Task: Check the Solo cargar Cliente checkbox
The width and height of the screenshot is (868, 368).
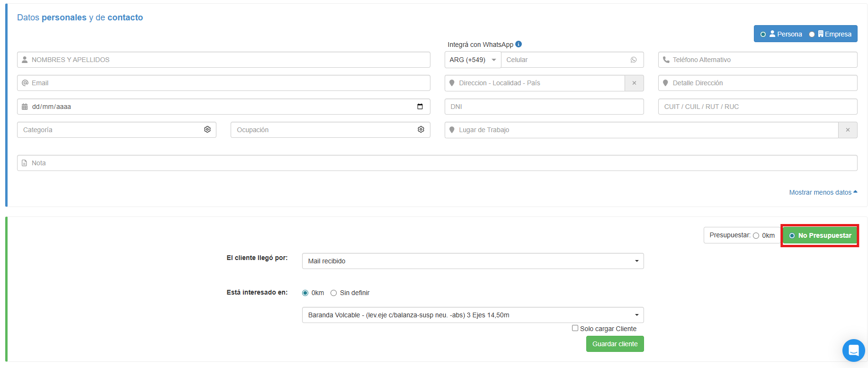Action: 575,328
